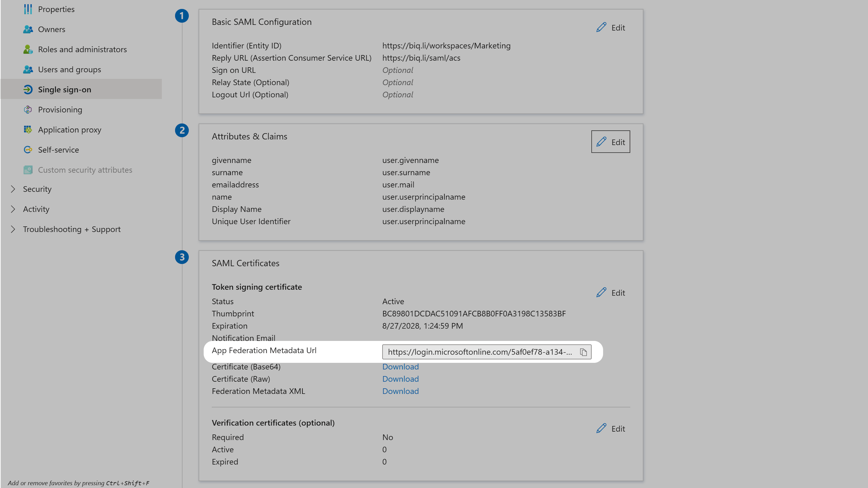Edit Token signing certificate text button
868x488 pixels.
[618, 293]
